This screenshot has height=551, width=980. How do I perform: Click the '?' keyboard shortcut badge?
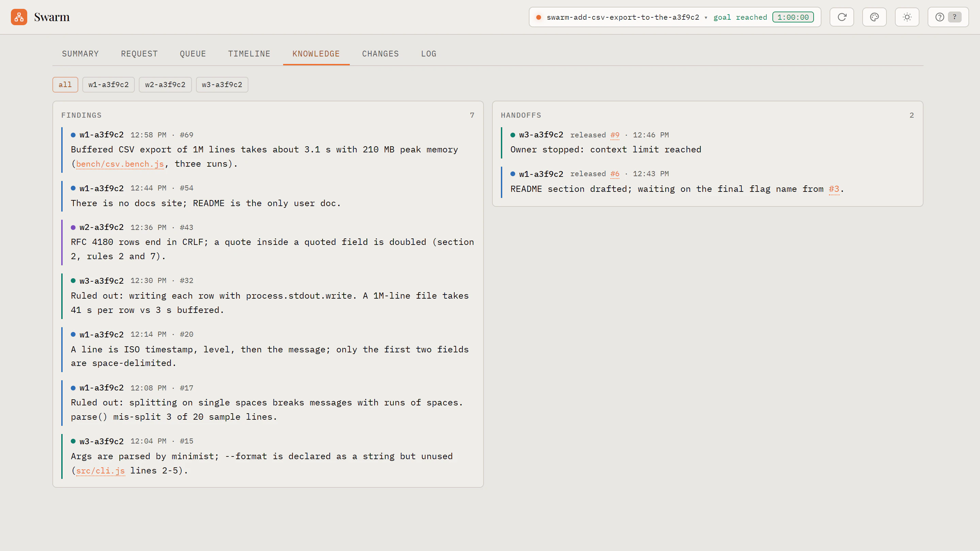click(x=954, y=17)
